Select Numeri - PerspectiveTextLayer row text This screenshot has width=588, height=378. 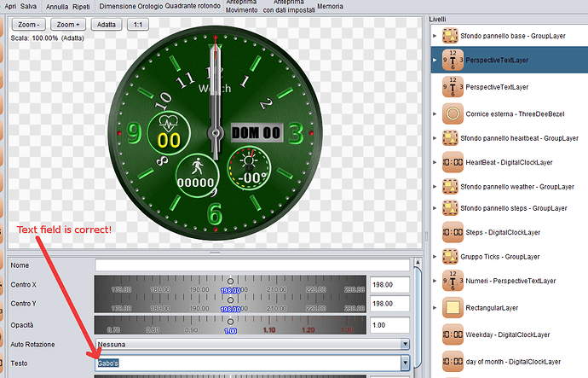(510, 281)
